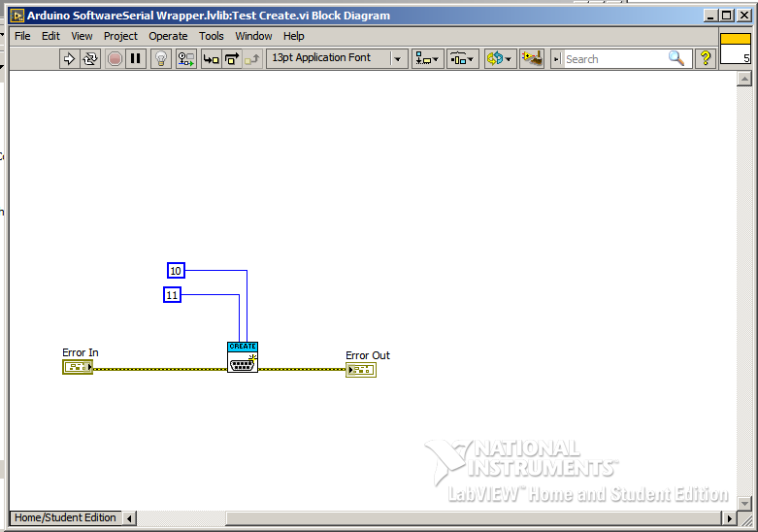Select the numeric constant 11
This screenshot has width=758, height=532.
(x=172, y=294)
